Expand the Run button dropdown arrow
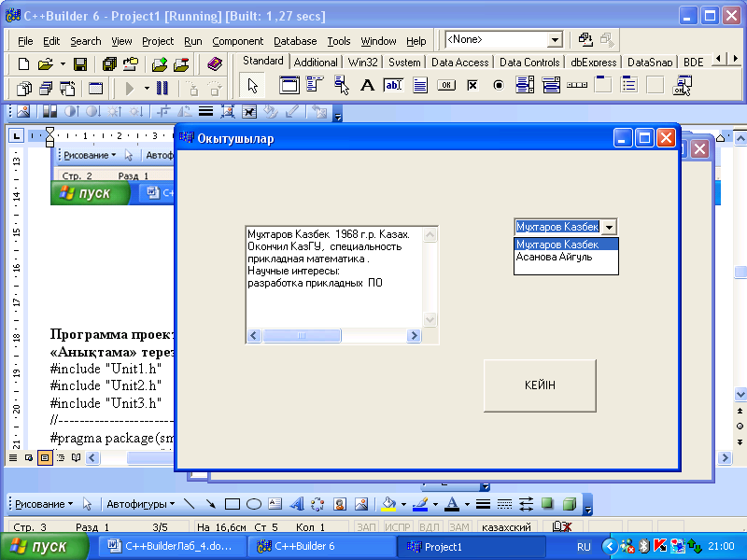Image resolution: width=747 pixels, height=560 pixels. point(147,89)
